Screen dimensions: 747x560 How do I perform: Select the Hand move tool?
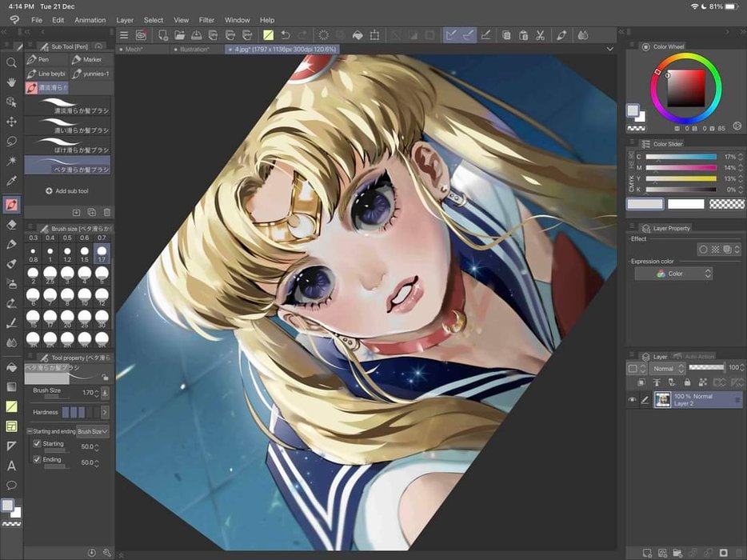click(x=11, y=82)
